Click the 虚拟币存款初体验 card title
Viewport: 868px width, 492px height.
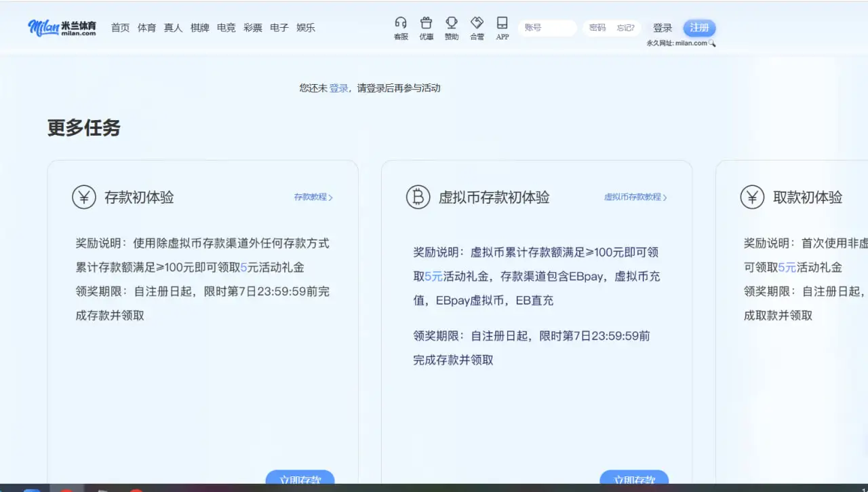[x=494, y=197]
